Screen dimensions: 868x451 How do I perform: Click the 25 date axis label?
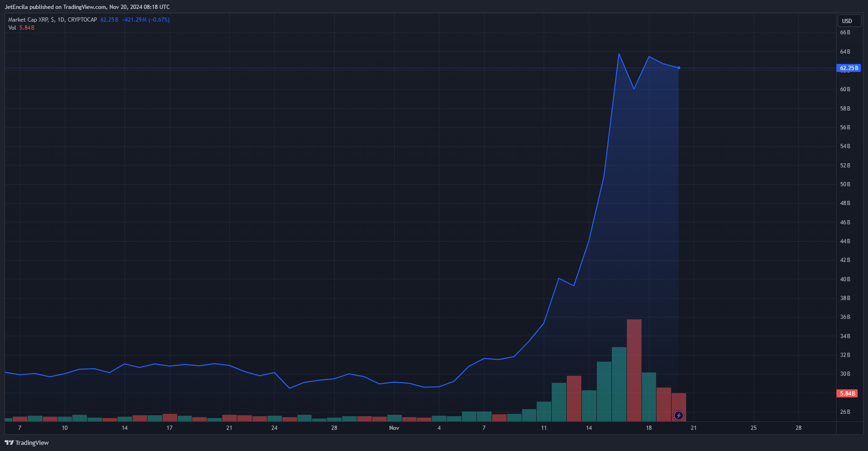tap(753, 428)
